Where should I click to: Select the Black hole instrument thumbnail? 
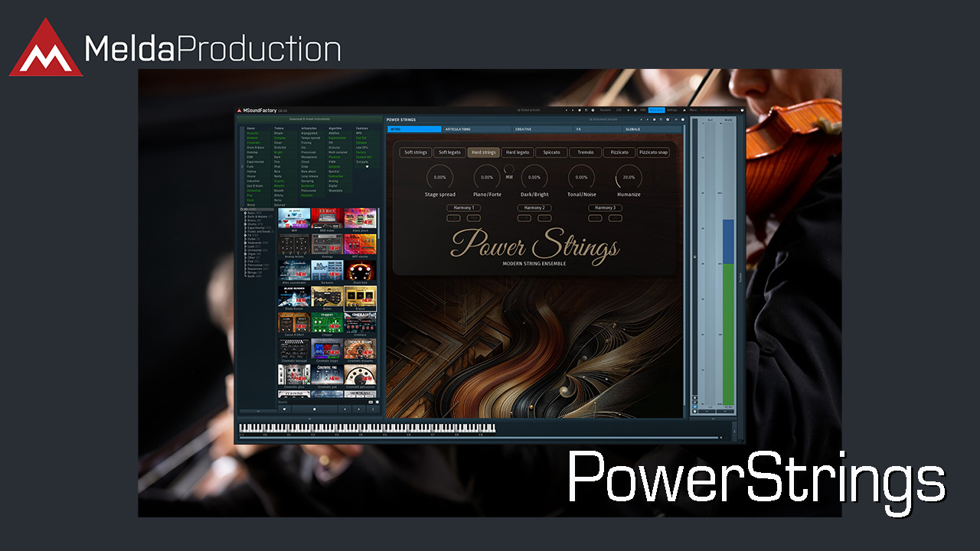click(x=360, y=271)
